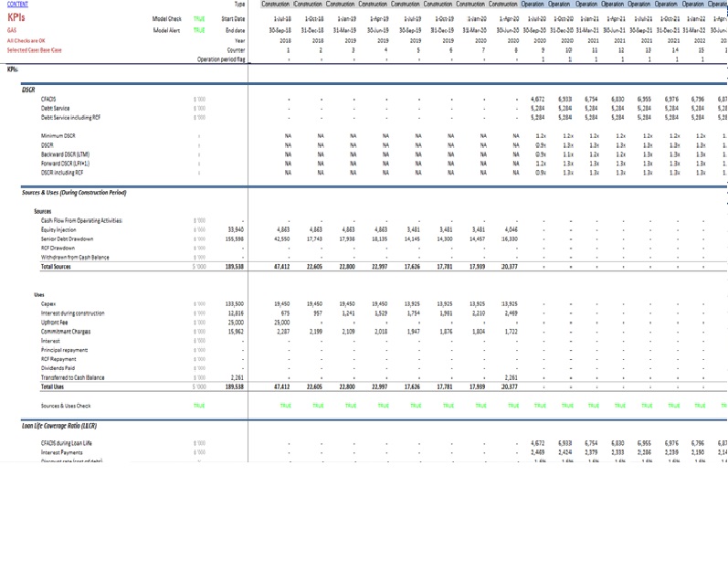Select Sources & Uses Check label
Screen dimensions: 728x582
pyautogui.click(x=66, y=406)
